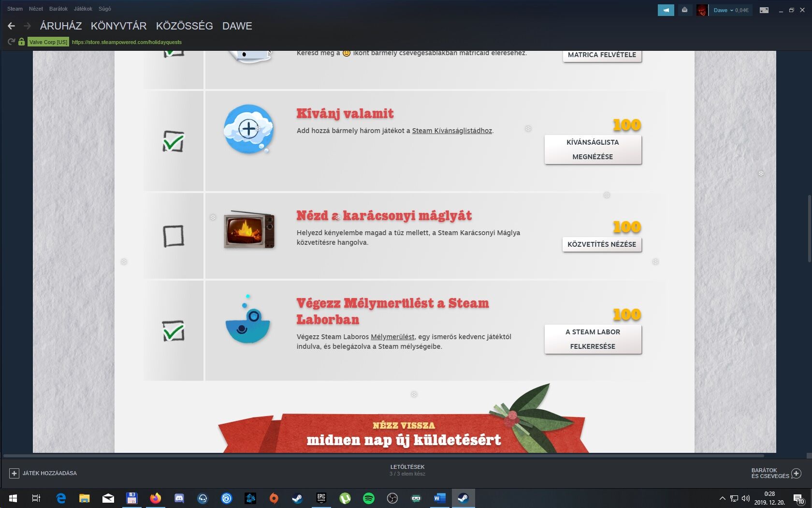Open the Windows Start menu
Image resolution: width=812 pixels, height=508 pixels.
pyautogui.click(x=13, y=498)
